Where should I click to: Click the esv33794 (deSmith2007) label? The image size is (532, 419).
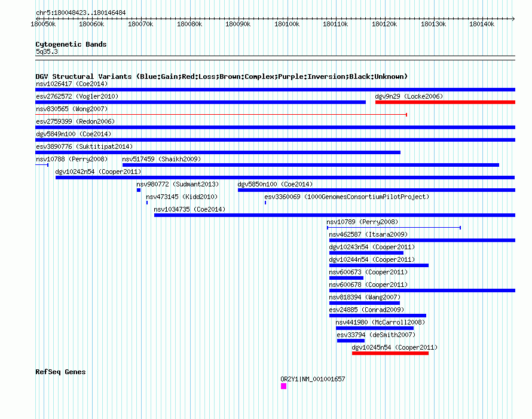(x=376, y=335)
